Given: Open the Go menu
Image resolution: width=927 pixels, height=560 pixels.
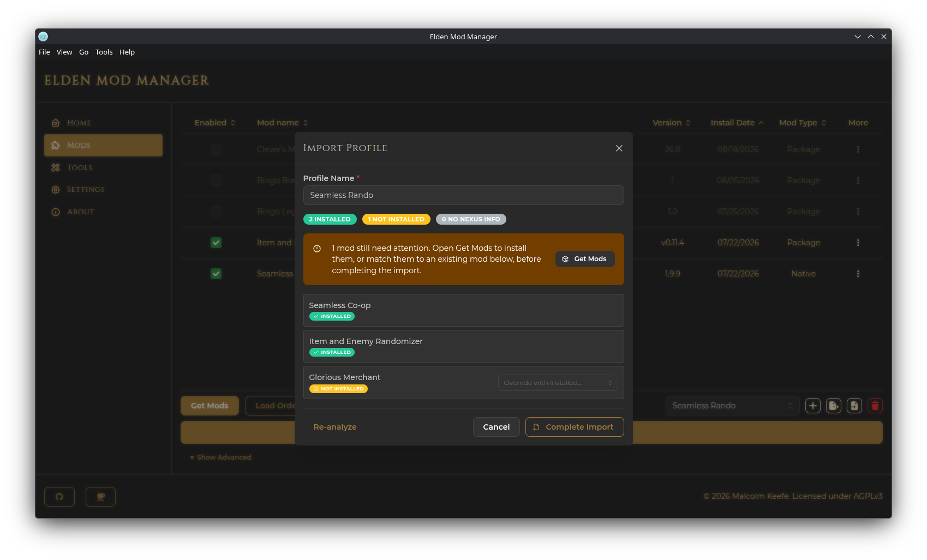Looking at the screenshot, I should [x=83, y=52].
